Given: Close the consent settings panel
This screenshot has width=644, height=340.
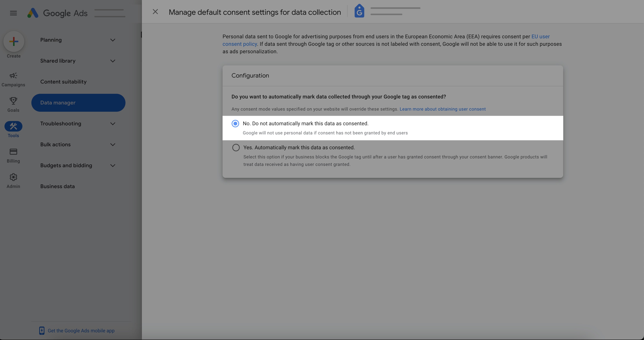Looking at the screenshot, I should pos(155,12).
